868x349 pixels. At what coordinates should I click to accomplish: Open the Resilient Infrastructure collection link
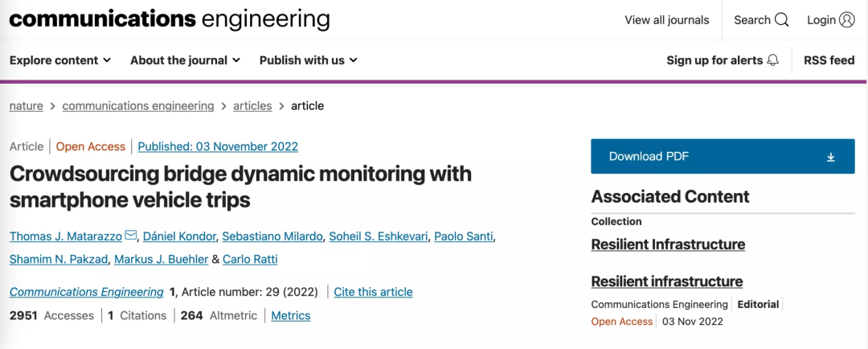(668, 244)
